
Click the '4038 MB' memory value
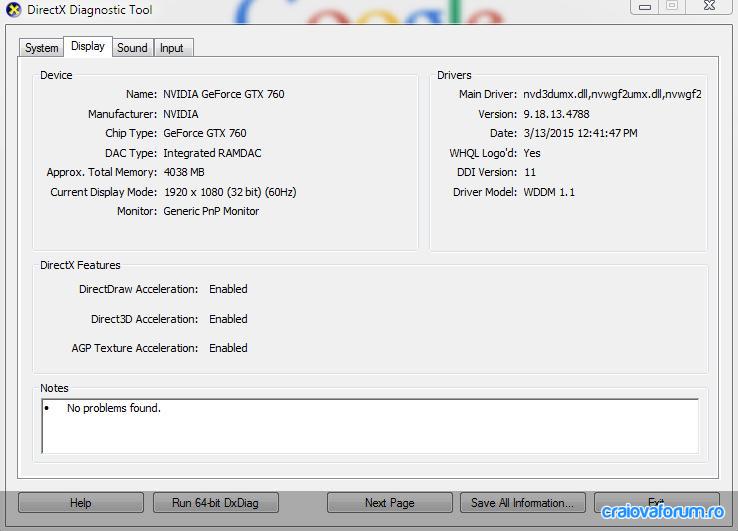click(x=184, y=172)
